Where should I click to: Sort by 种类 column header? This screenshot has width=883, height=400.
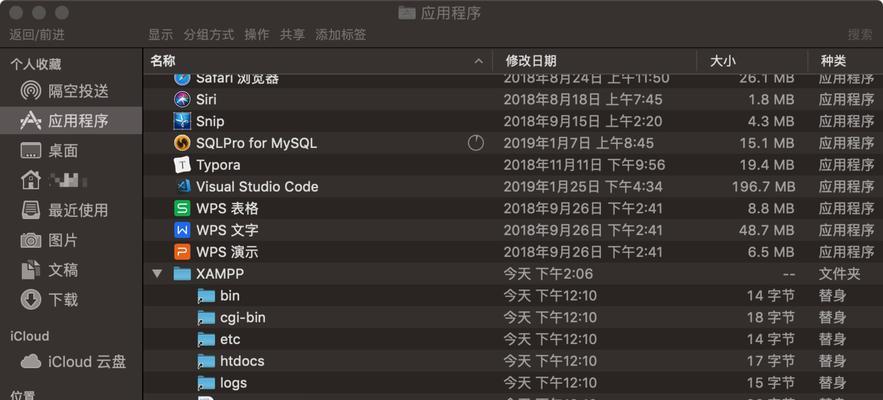tap(845, 61)
